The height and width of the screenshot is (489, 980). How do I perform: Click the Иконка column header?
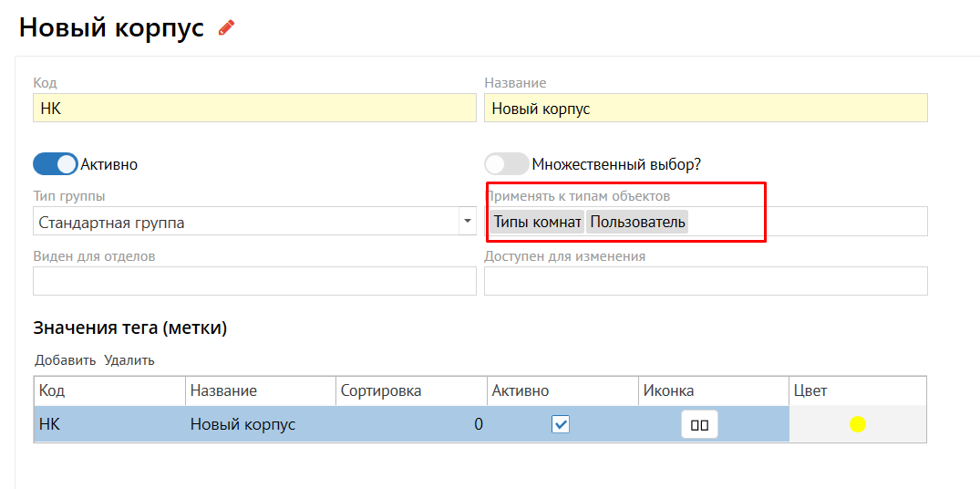coord(667,390)
